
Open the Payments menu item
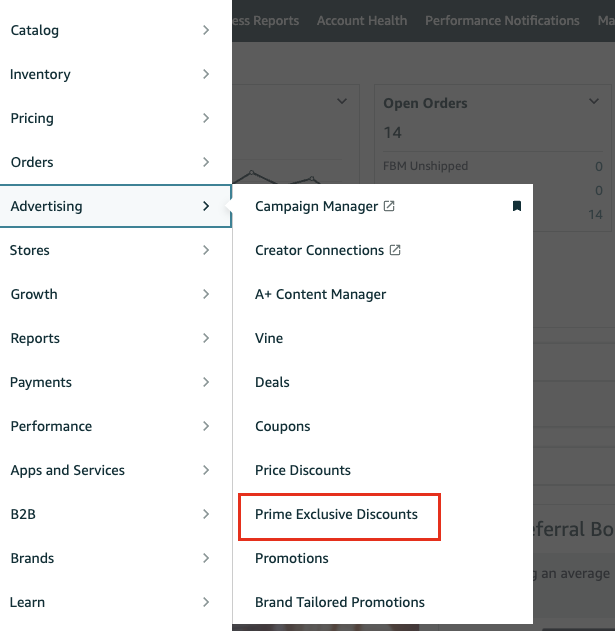pyautogui.click(x=41, y=382)
